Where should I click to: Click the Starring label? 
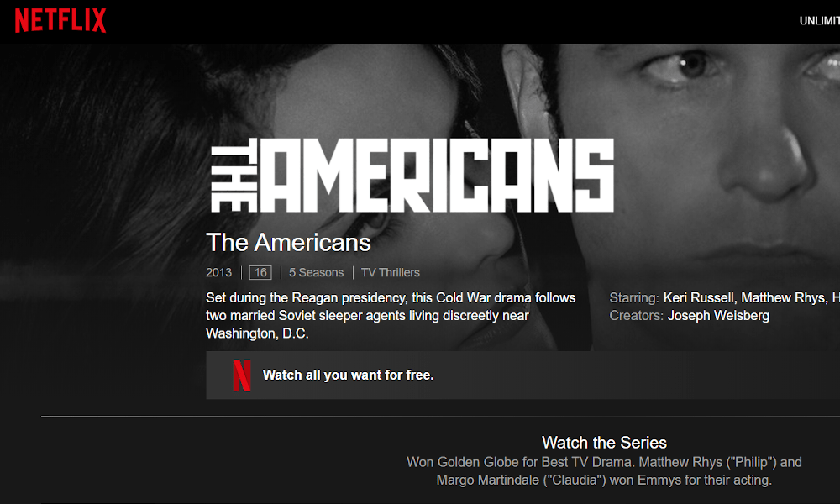pyautogui.click(x=634, y=298)
